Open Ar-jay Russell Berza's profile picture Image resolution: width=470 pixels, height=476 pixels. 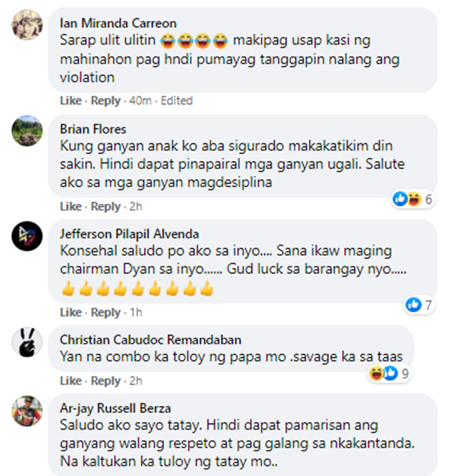point(27,411)
